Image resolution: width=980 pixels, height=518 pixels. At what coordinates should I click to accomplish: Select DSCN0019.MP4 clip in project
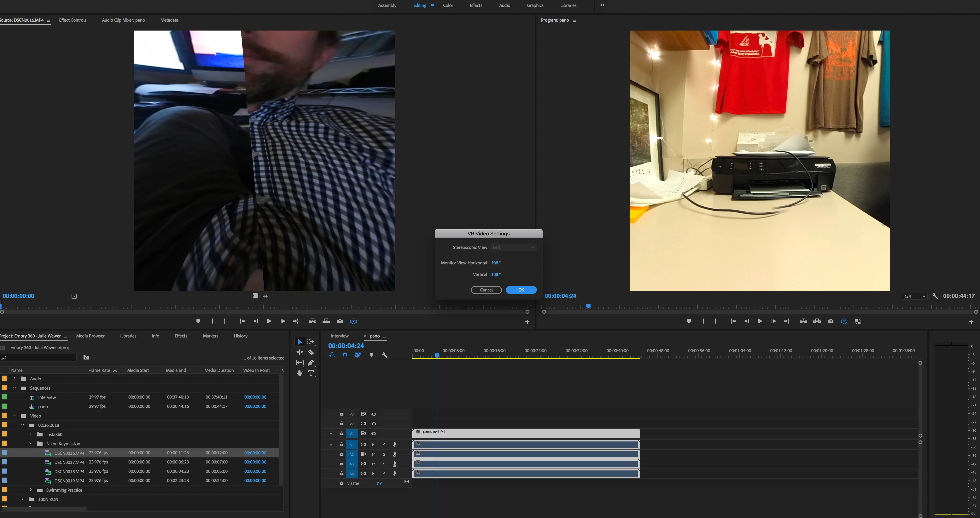69,481
